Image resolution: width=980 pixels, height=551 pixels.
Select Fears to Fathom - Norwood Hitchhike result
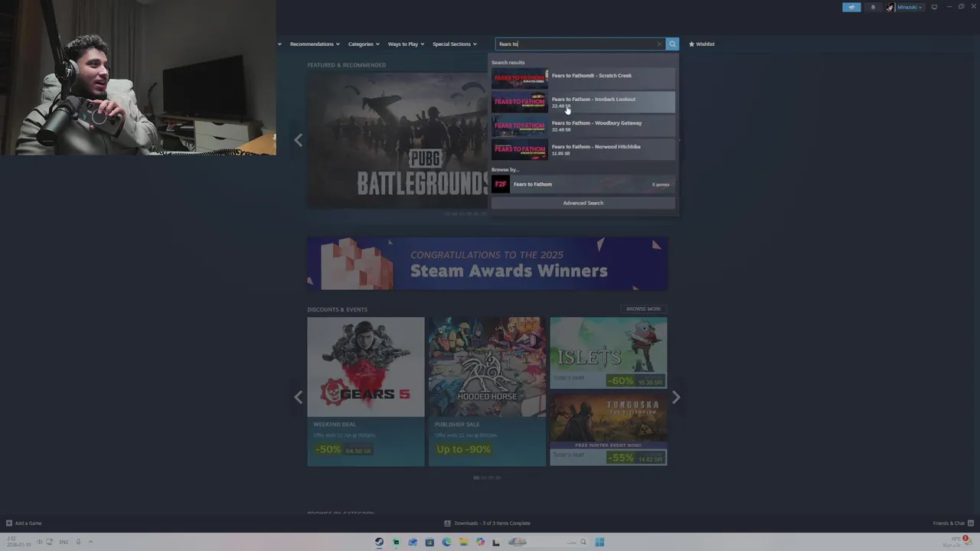pos(583,149)
